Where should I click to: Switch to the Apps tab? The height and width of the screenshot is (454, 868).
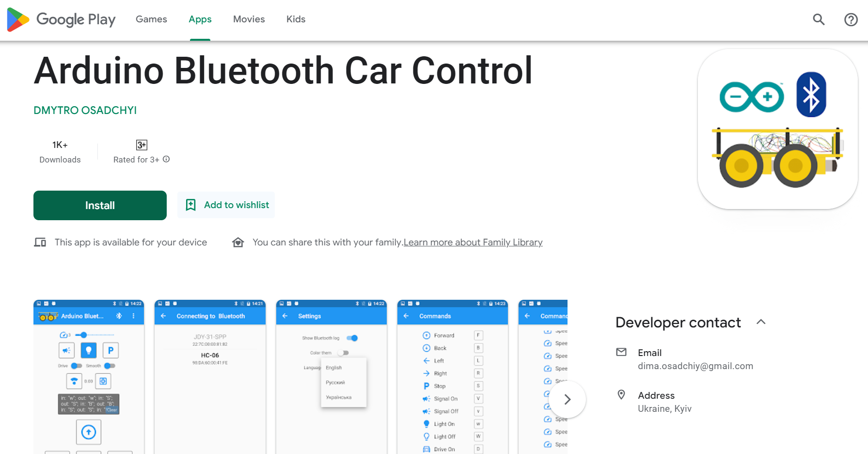click(x=200, y=19)
